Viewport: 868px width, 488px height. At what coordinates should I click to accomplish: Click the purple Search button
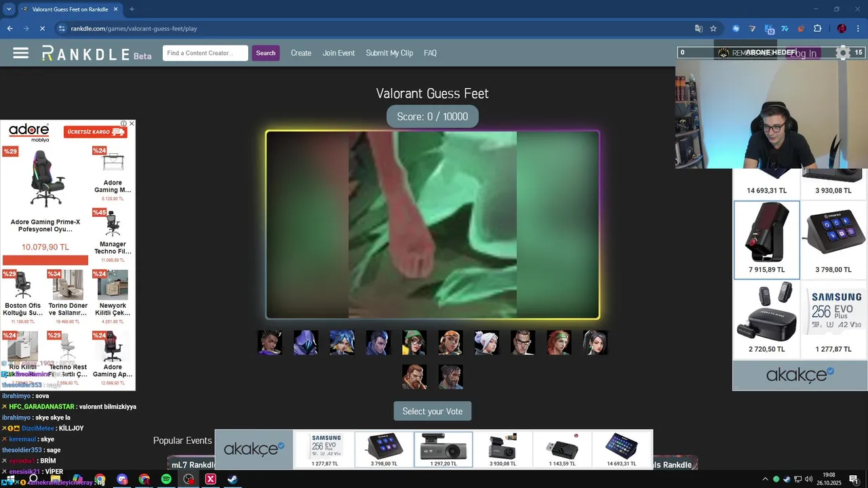[265, 53]
